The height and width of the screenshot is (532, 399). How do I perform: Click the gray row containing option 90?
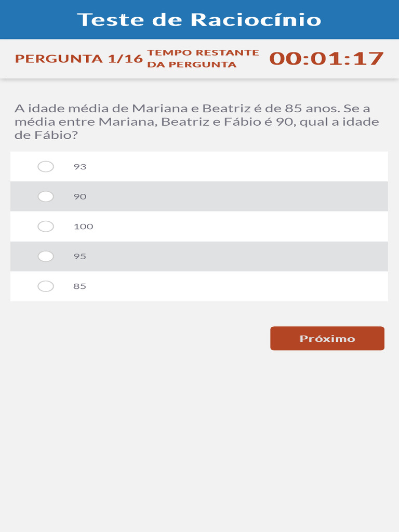coord(234,196)
